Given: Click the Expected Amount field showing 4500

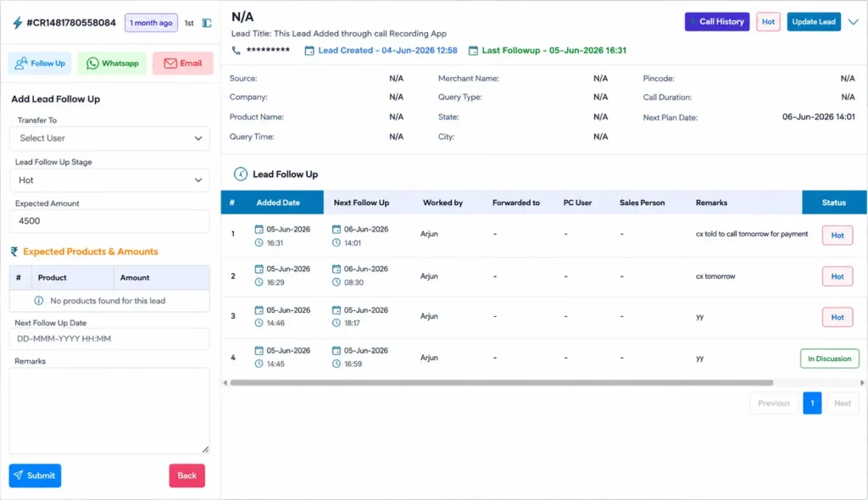Looking at the screenshot, I should pyautogui.click(x=109, y=221).
